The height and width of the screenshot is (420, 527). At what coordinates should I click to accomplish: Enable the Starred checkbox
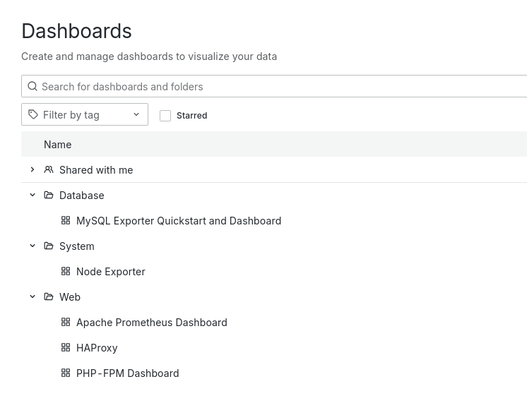pos(165,116)
